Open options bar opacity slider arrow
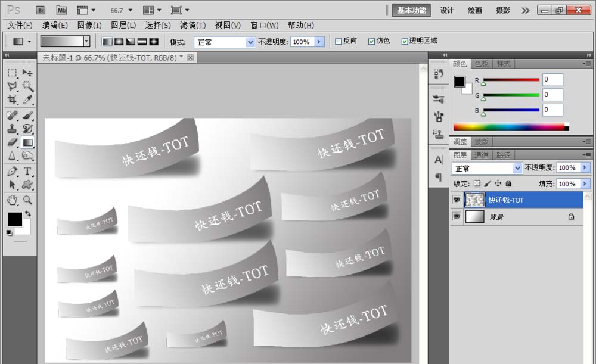The width and height of the screenshot is (596, 364). coord(319,42)
